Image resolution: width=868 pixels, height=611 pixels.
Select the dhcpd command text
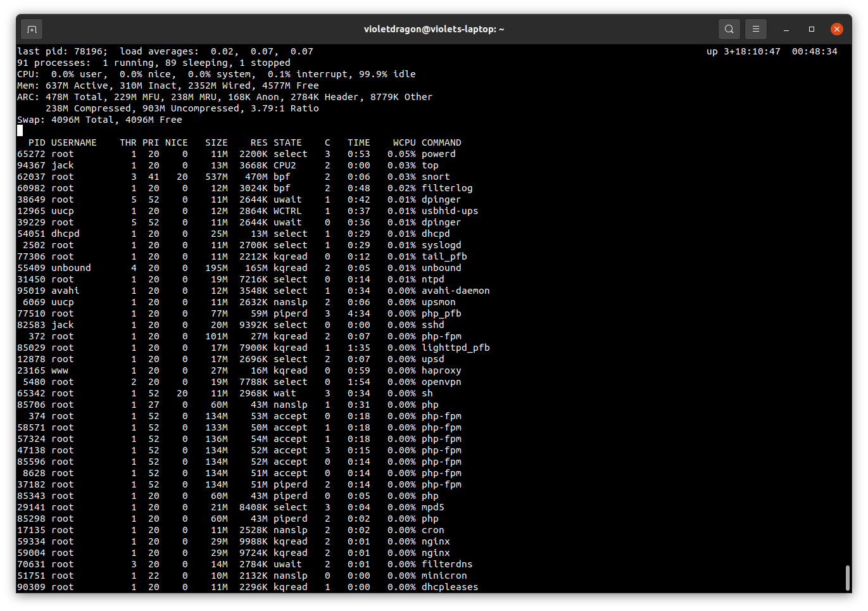coord(436,234)
